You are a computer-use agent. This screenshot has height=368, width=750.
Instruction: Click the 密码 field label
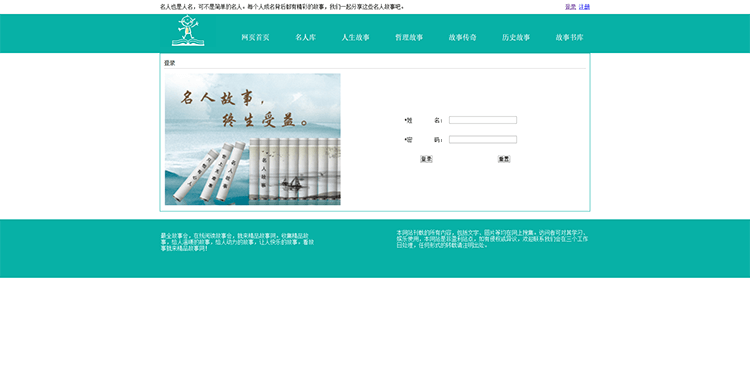(424, 140)
